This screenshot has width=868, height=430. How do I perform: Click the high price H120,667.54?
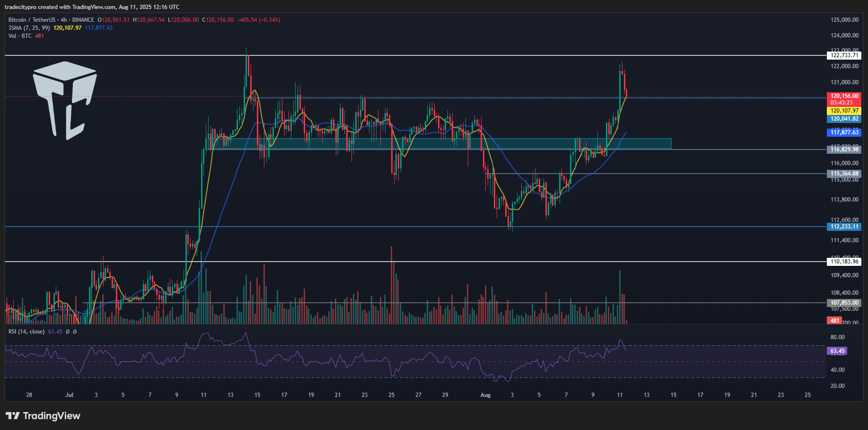[149, 20]
